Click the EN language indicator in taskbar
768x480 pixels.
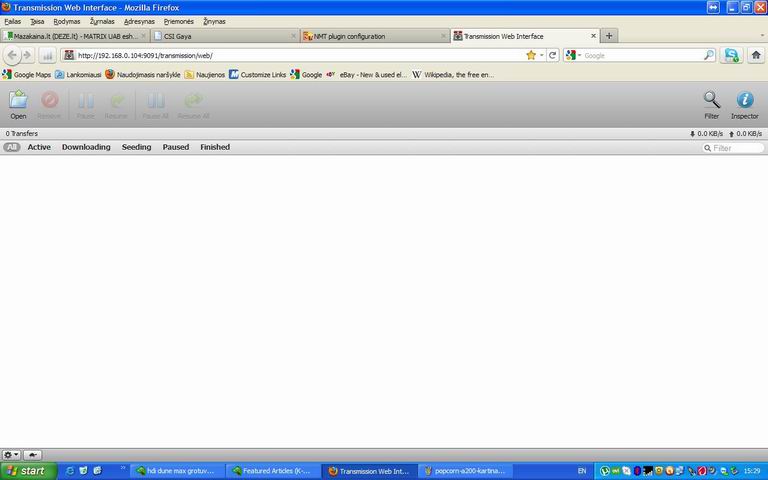point(582,471)
